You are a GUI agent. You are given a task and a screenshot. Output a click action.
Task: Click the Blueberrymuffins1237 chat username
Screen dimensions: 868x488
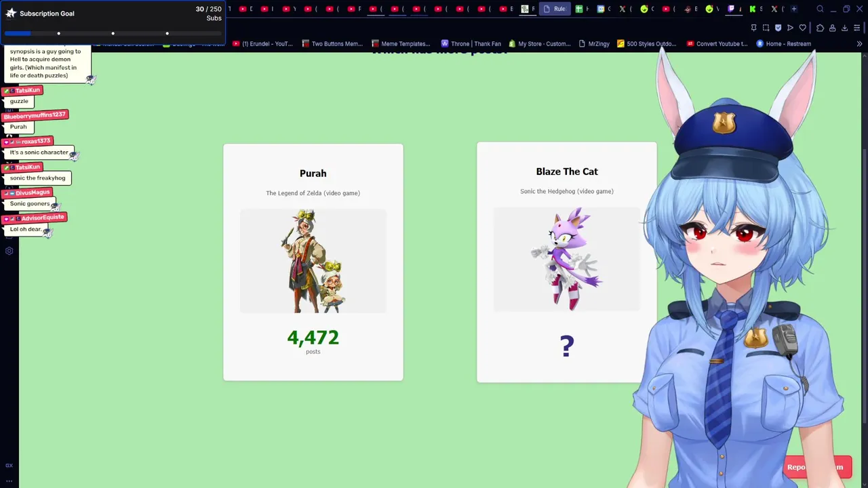[35, 115]
